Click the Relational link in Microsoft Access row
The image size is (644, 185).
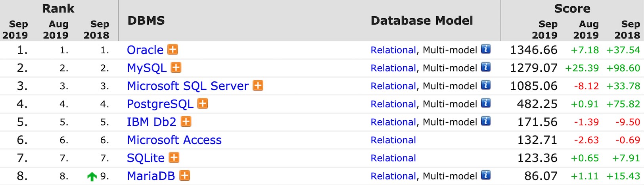point(393,140)
